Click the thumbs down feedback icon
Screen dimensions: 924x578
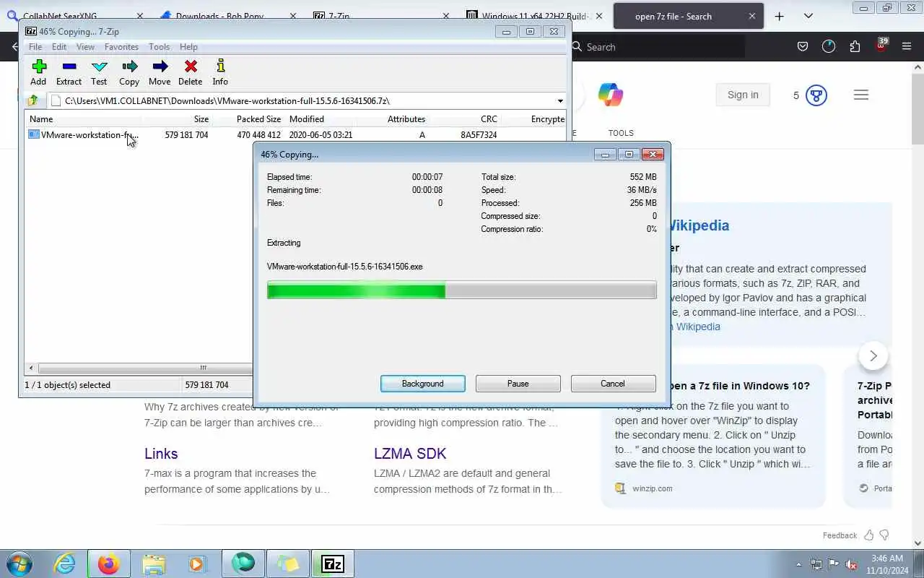coord(884,535)
